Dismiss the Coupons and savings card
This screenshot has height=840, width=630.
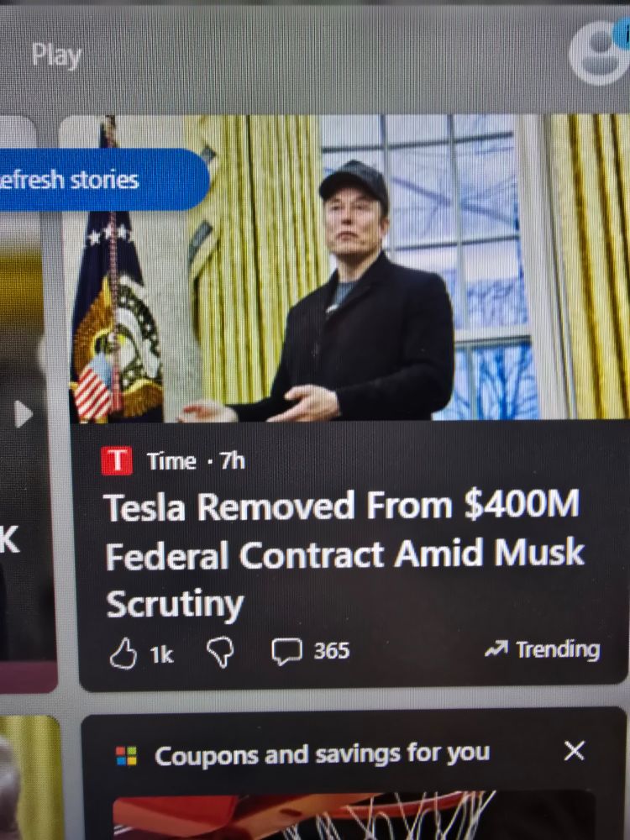pos(575,750)
